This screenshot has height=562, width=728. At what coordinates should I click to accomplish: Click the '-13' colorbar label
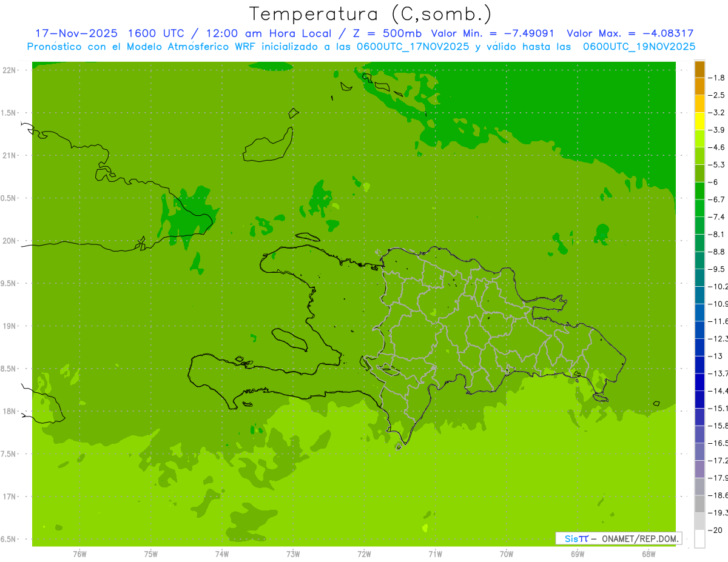point(716,356)
